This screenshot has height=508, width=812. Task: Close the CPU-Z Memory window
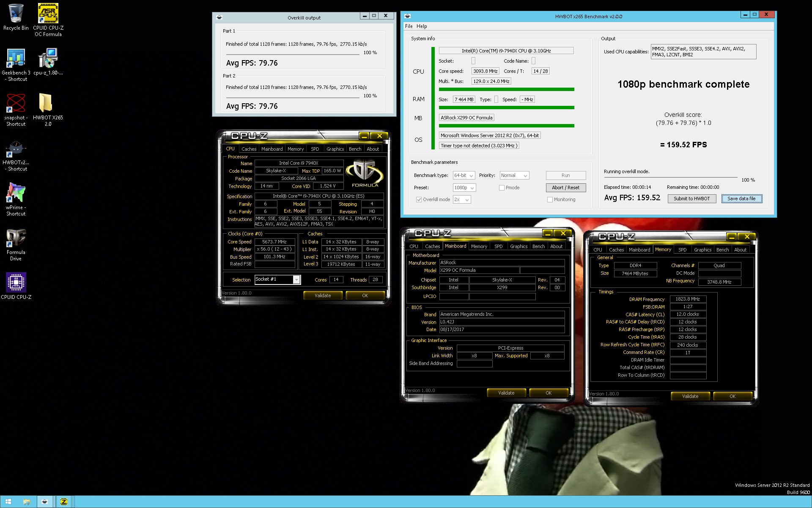tap(747, 237)
